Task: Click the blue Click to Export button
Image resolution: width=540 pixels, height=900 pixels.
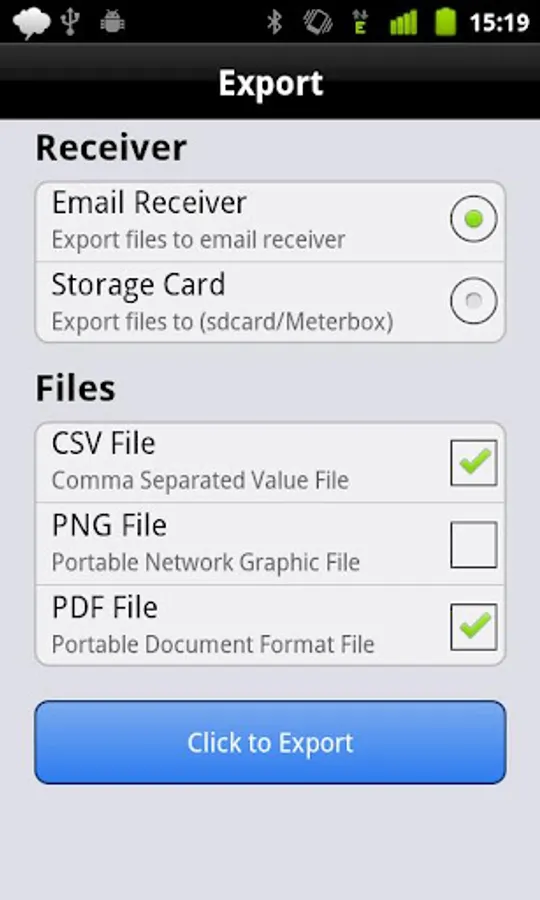Action: [x=270, y=742]
